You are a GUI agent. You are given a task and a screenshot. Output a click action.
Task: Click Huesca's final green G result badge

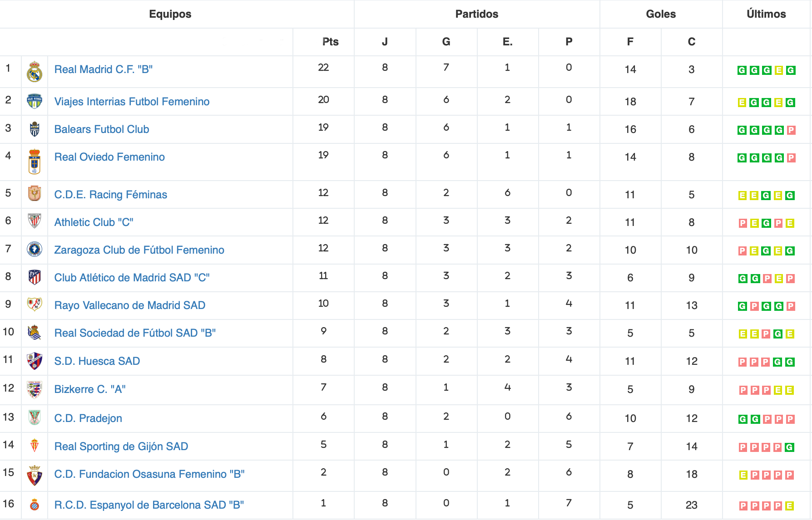click(790, 362)
